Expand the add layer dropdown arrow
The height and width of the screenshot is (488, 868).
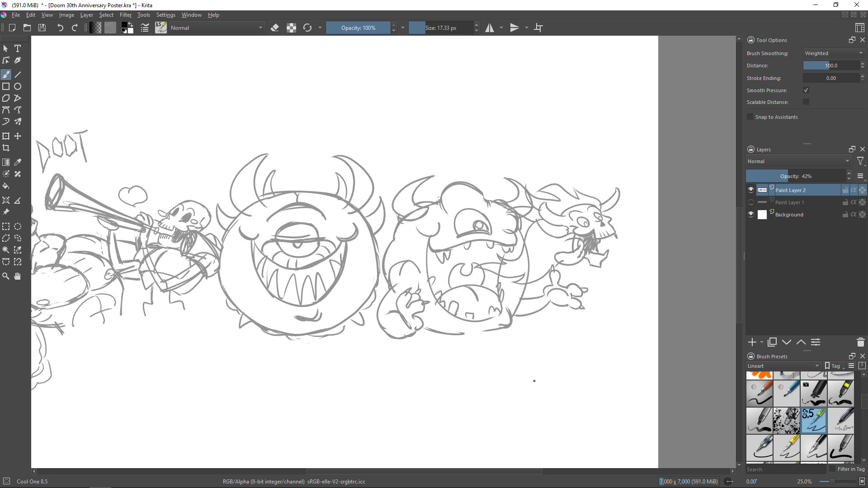tap(762, 342)
